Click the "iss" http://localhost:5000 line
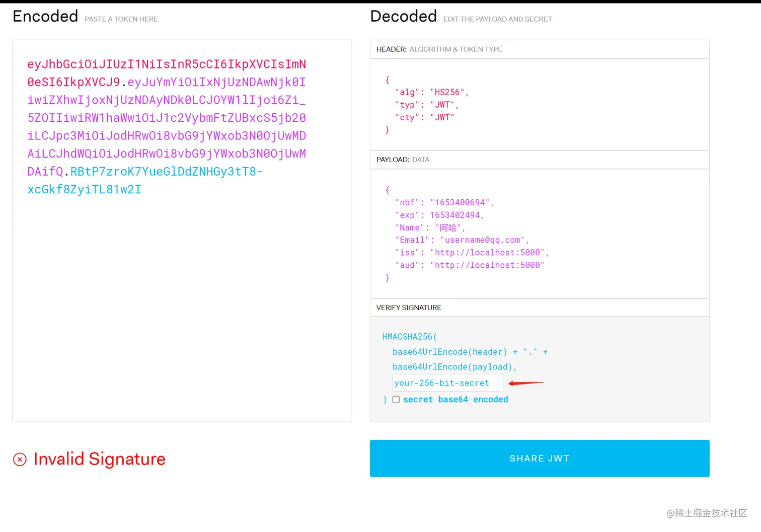The width and height of the screenshot is (761, 532). point(472,253)
